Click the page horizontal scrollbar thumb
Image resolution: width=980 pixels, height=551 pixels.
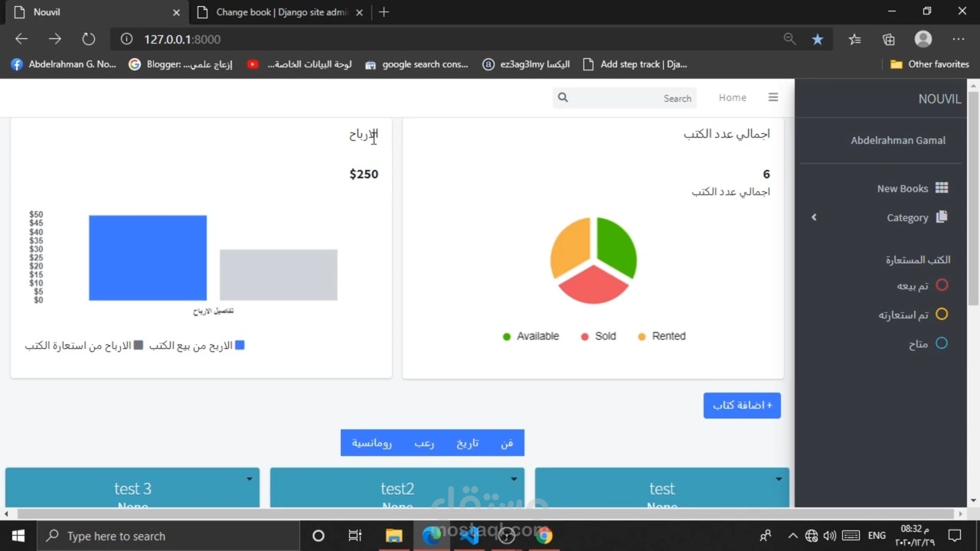[x=485, y=514]
